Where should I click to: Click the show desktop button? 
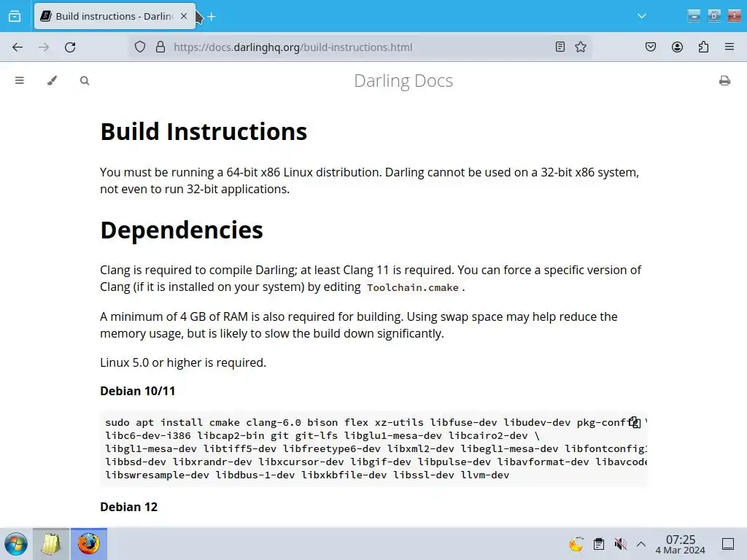[728, 544]
